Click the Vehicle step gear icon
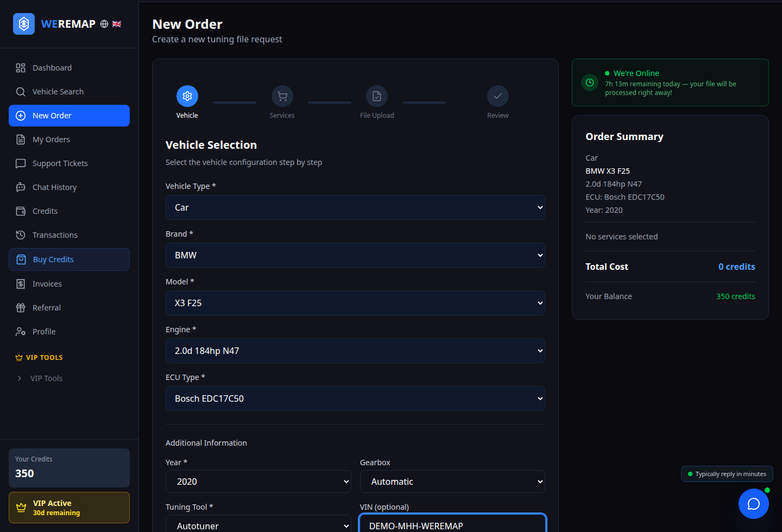 click(187, 96)
